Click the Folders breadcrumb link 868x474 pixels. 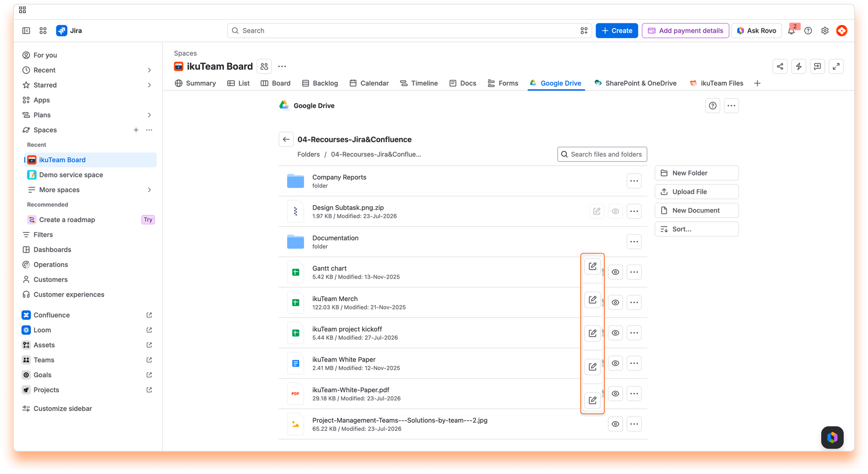(309, 154)
